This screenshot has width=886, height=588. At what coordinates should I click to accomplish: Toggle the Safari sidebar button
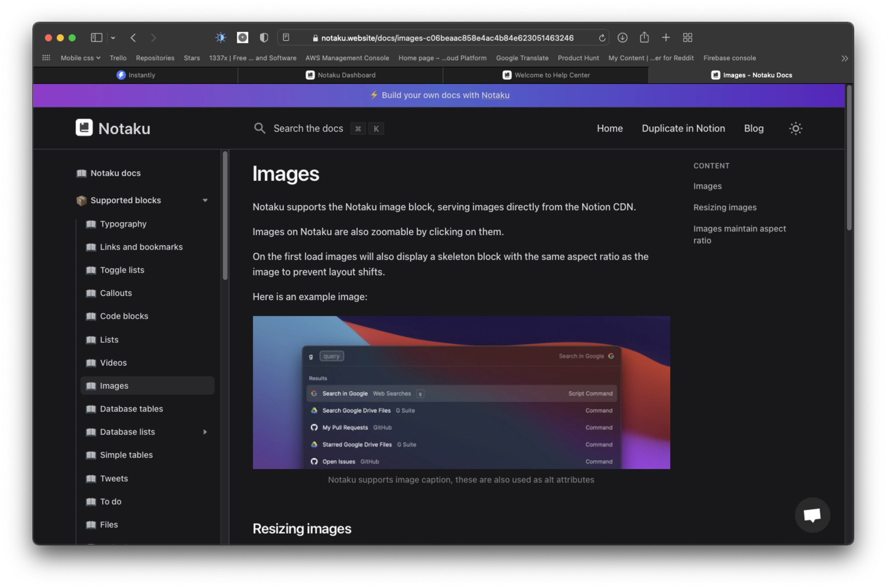[96, 38]
